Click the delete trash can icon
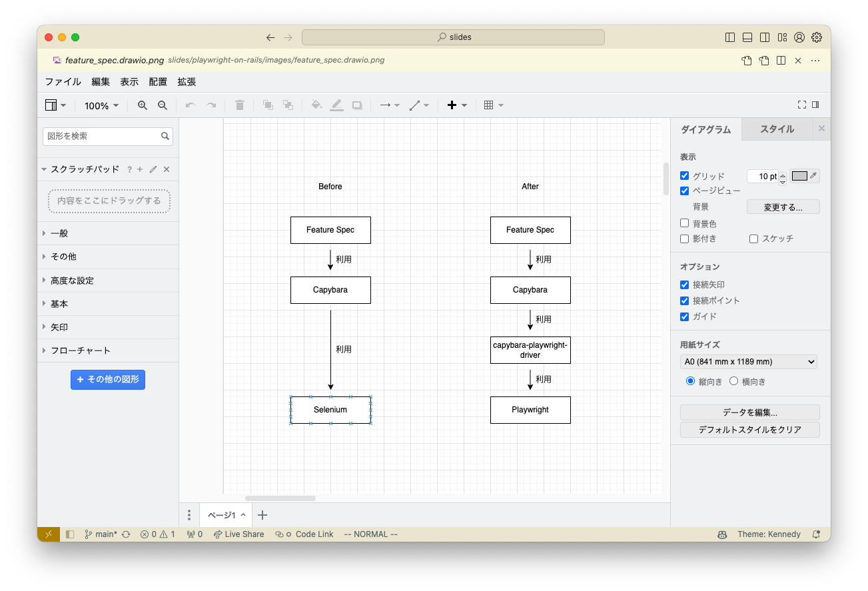 240,105
